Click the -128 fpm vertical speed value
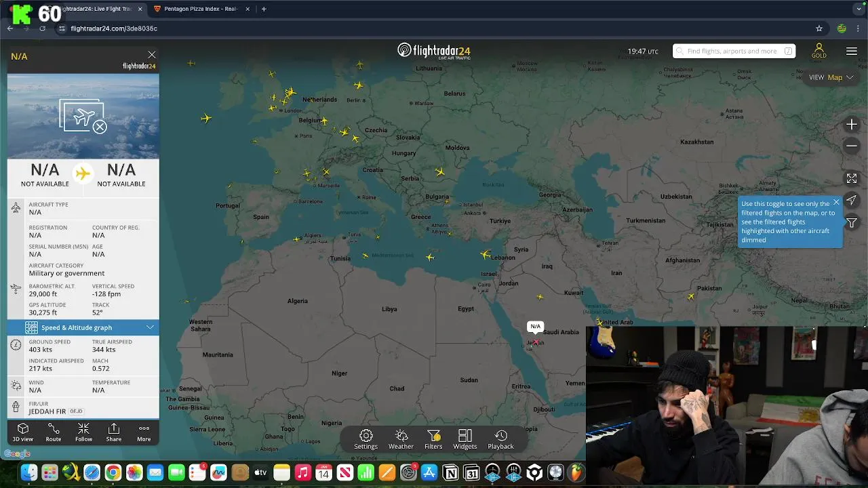Image resolution: width=868 pixels, height=488 pixels. (x=106, y=294)
